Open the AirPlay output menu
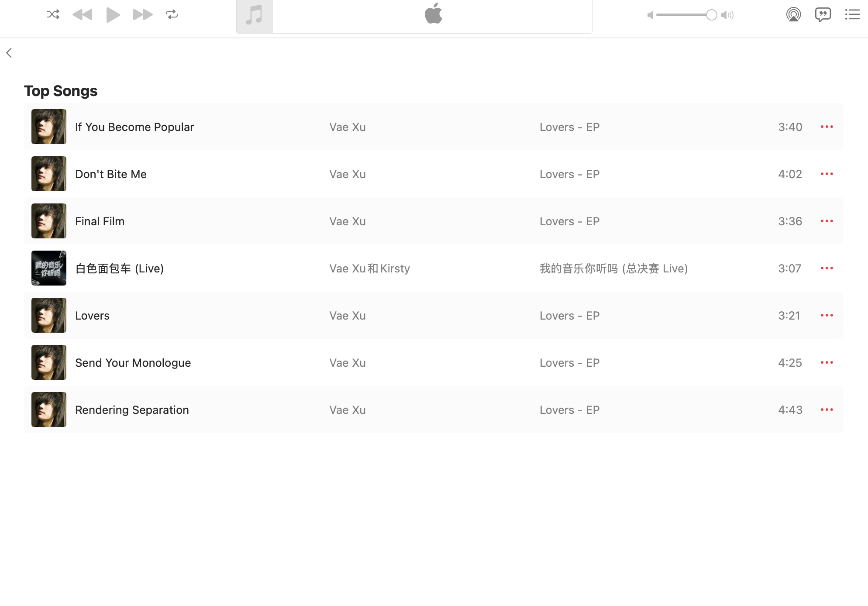 click(793, 14)
